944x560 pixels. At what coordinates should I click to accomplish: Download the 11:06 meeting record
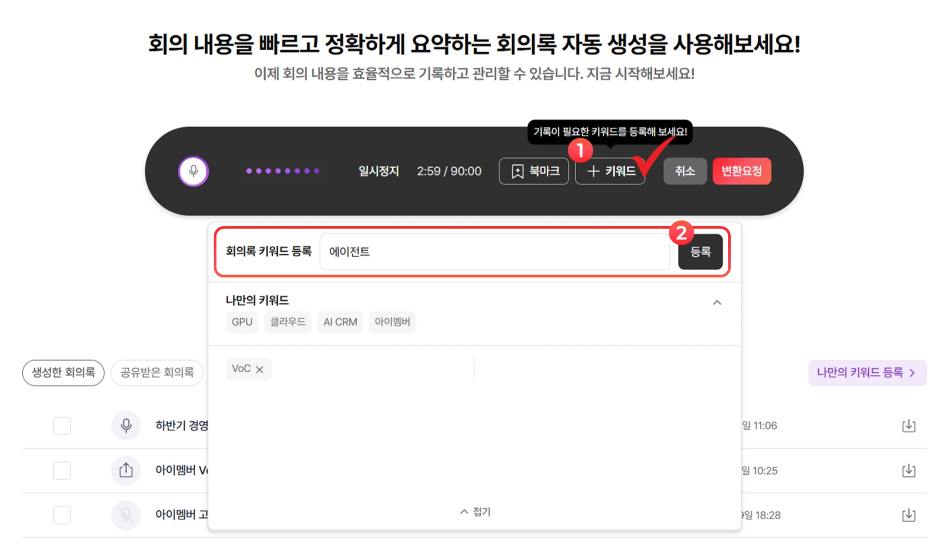coord(908,426)
